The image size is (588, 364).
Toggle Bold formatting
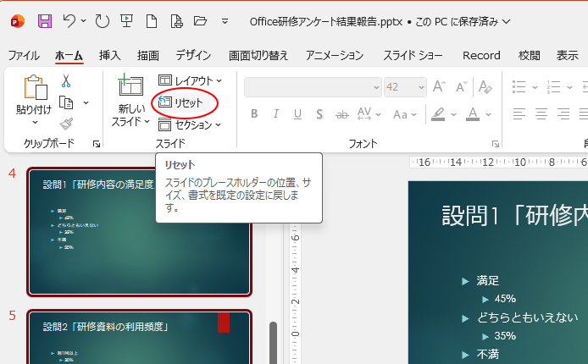[254, 113]
